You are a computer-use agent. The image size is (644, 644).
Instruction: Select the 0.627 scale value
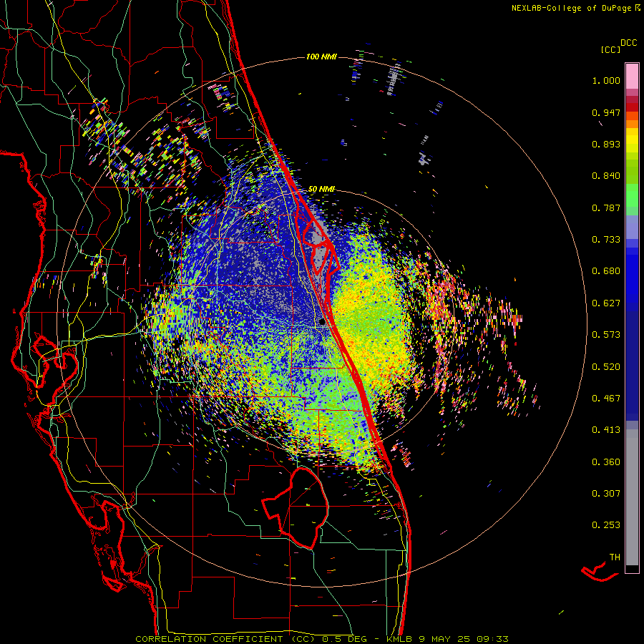pos(606,303)
